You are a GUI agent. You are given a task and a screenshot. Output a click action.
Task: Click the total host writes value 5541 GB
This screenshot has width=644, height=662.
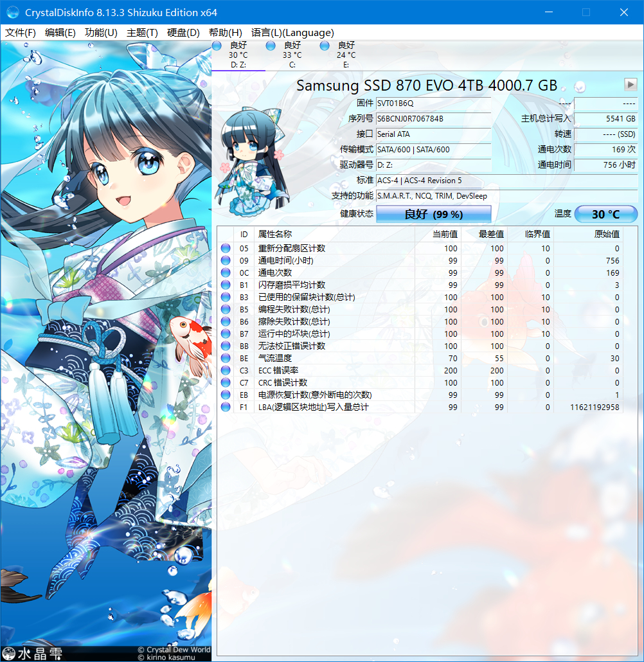[606, 119]
